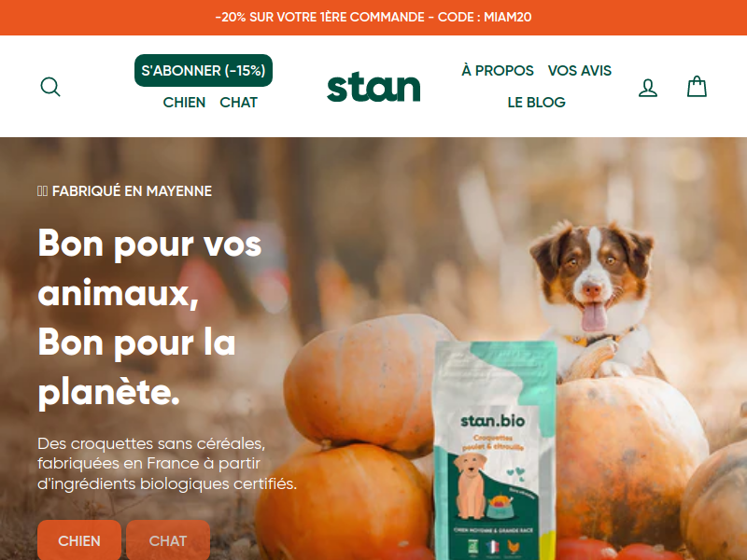The height and width of the screenshot is (560, 747).
Task: Click the poulet & citrouille label on bag
Action: (493, 442)
